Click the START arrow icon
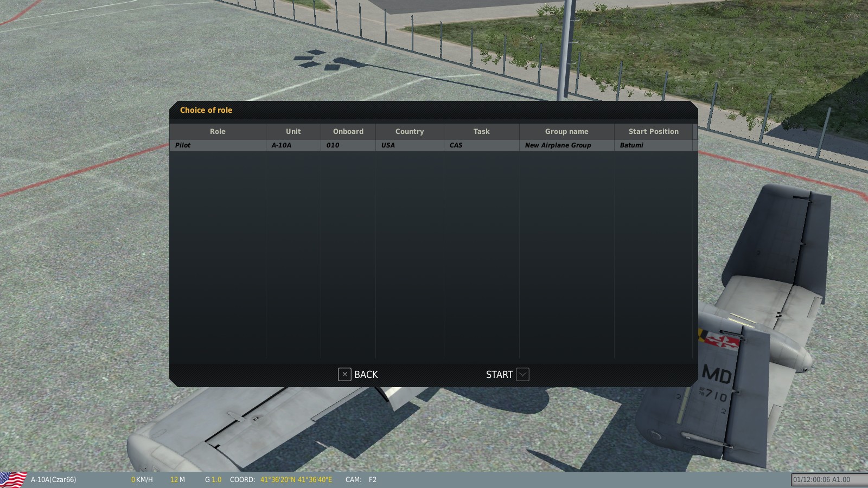868x488 pixels. (x=522, y=374)
